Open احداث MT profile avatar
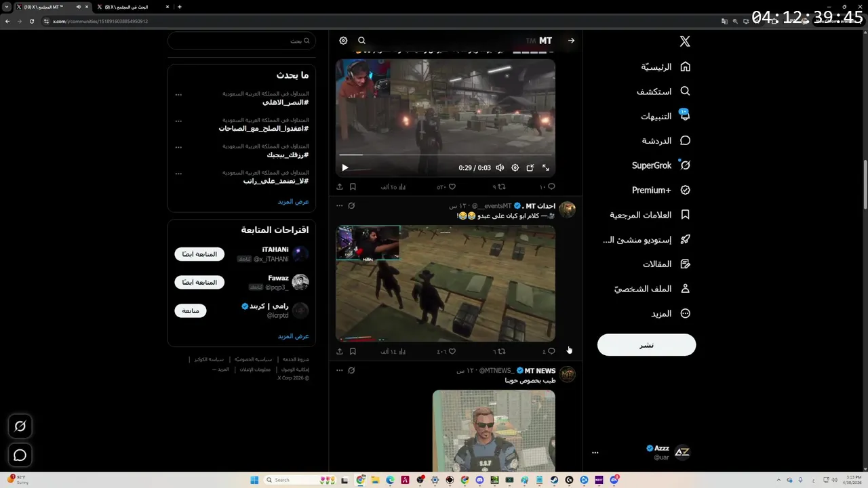 (x=567, y=209)
